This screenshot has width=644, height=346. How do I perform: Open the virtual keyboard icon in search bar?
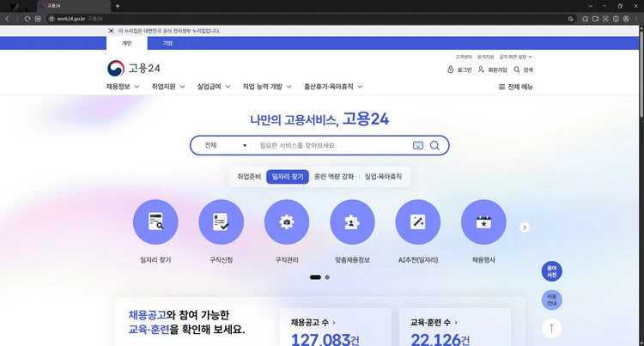tap(418, 145)
